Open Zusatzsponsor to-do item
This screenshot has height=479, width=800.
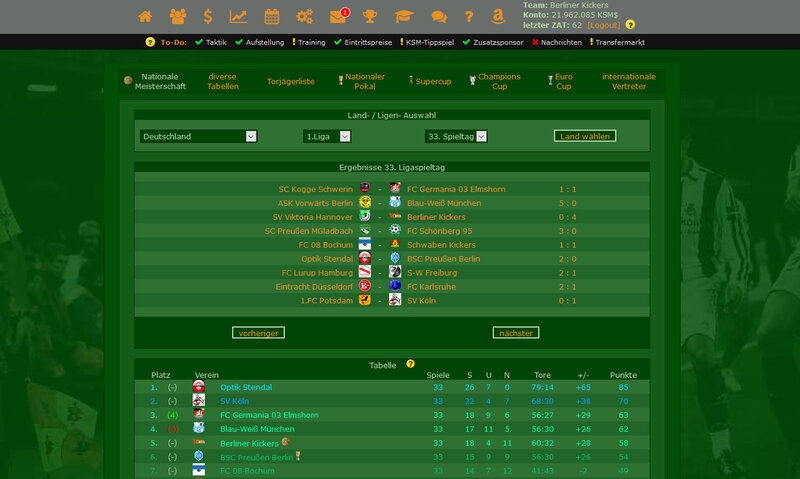point(498,42)
